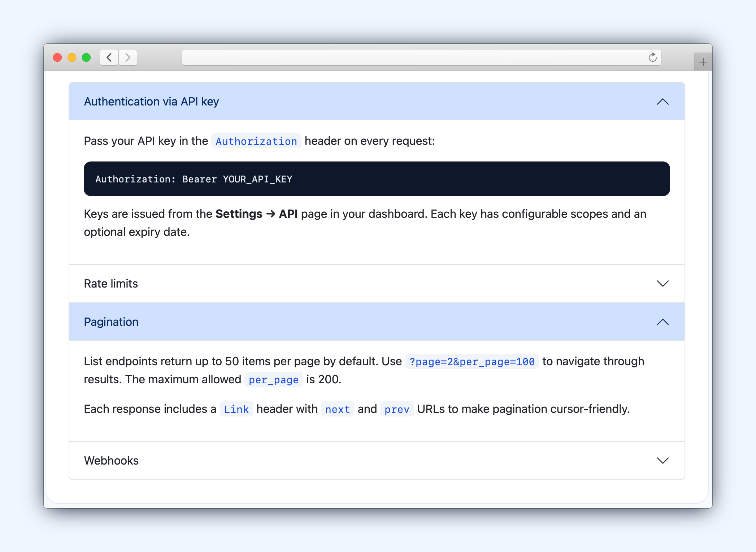Focus the browser address bar

point(421,57)
